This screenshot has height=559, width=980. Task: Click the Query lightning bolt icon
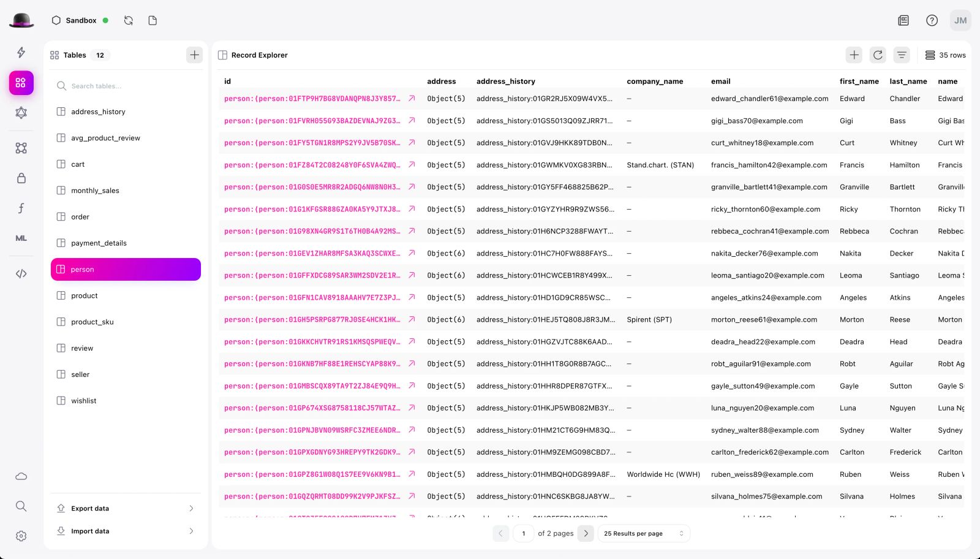(x=21, y=53)
